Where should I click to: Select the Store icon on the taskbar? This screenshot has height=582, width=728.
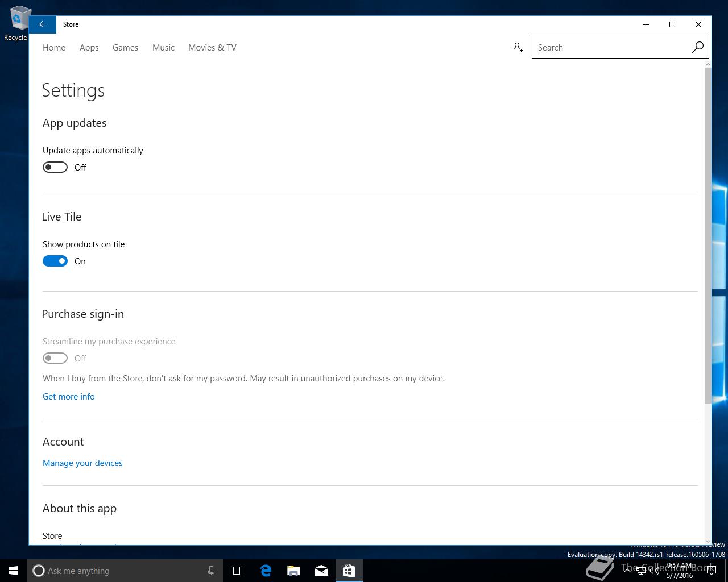pos(349,571)
